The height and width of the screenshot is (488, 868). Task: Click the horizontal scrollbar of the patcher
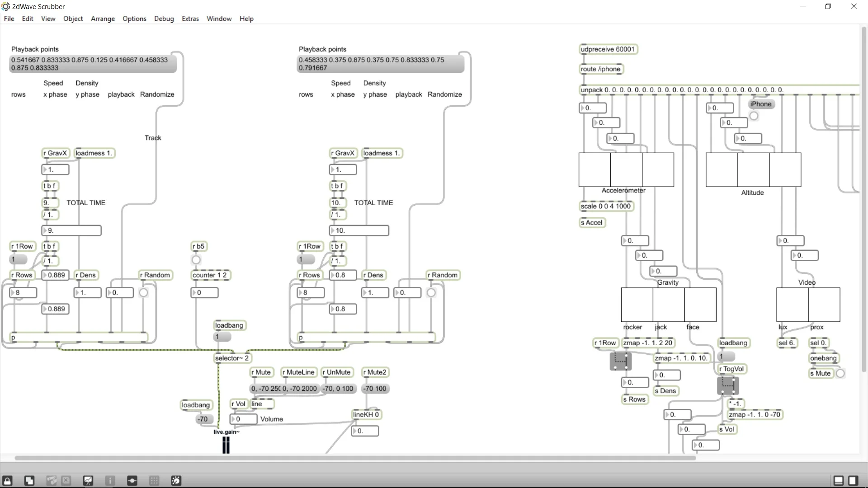pyautogui.click(x=355, y=458)
